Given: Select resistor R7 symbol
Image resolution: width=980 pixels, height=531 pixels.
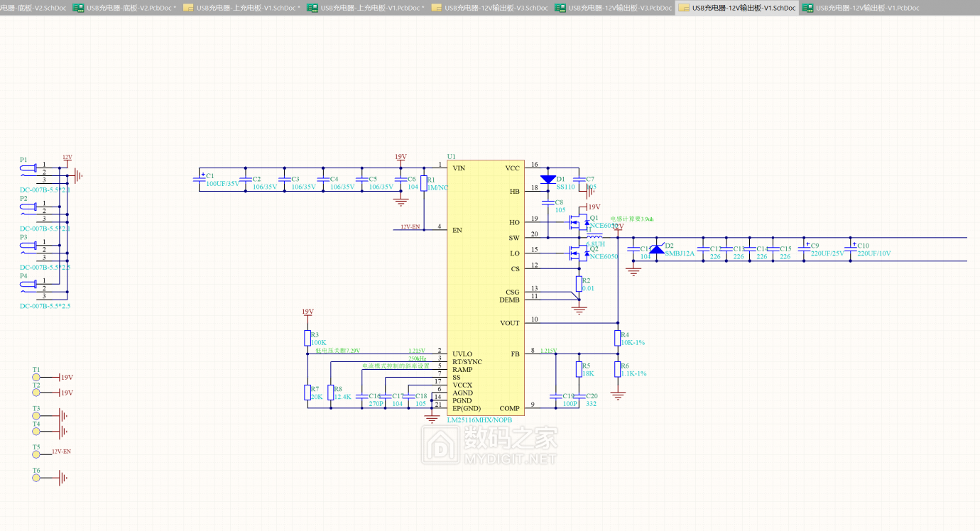Looking at the screenshot, I should tap(307, 393).
